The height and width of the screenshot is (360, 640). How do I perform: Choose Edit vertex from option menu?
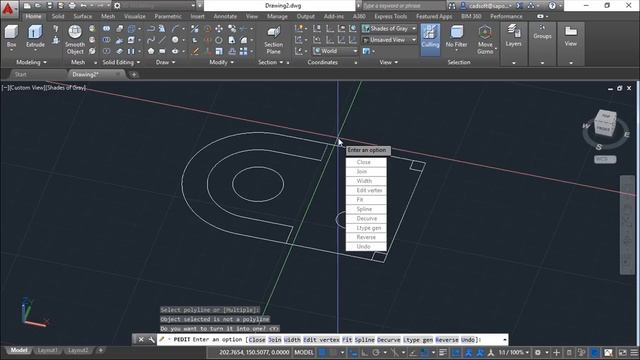[366, 191]
